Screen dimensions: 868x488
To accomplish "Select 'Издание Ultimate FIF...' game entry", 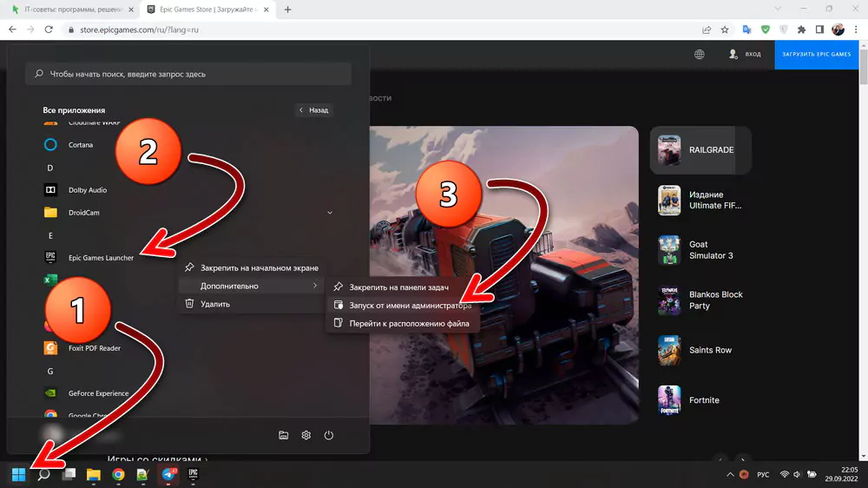I will (700, 200).
